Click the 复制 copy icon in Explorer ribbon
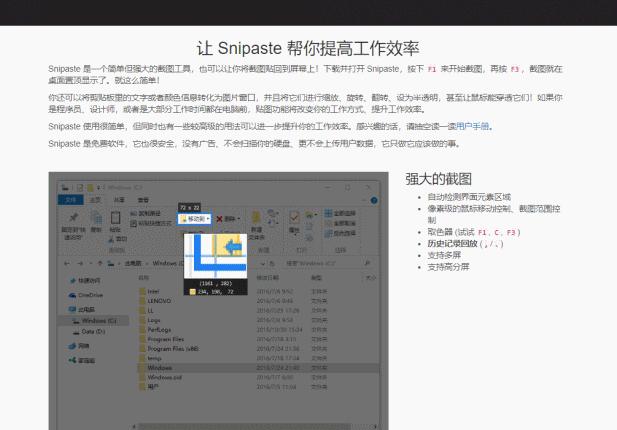Image resolution: width=617 pixels, height=430 pixels. pos(96,218)
